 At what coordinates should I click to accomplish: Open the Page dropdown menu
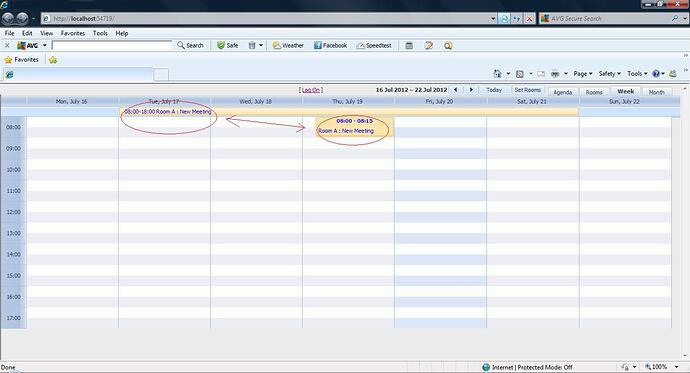tap(583, 73)
